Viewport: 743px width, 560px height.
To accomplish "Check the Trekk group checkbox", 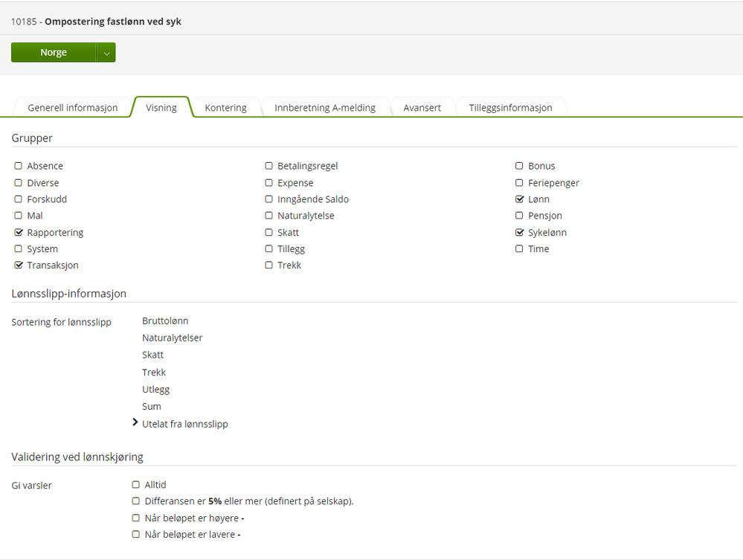I will (x=268, y=265).
